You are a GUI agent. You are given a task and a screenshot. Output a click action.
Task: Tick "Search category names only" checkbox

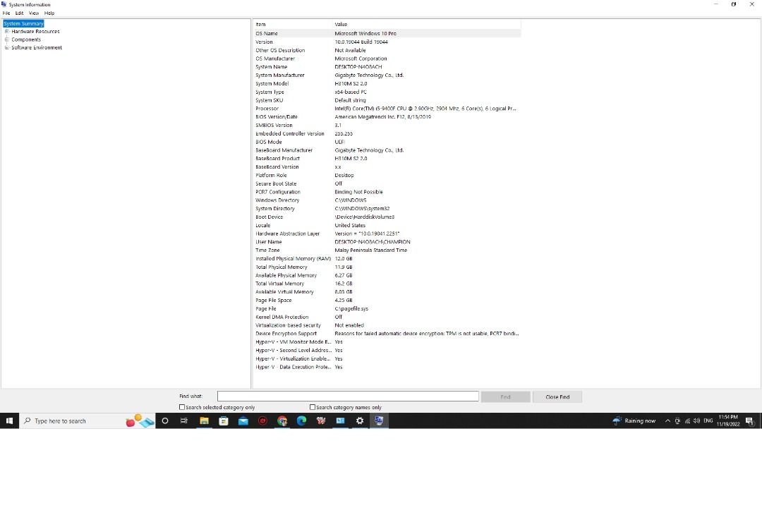pos(313,407)
